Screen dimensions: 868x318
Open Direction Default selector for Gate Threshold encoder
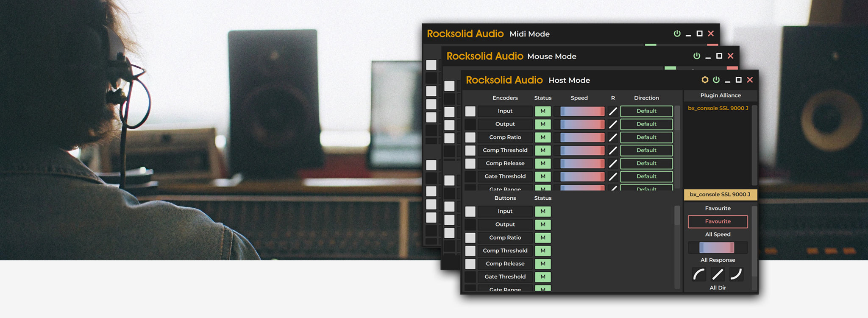coord(646,176)
